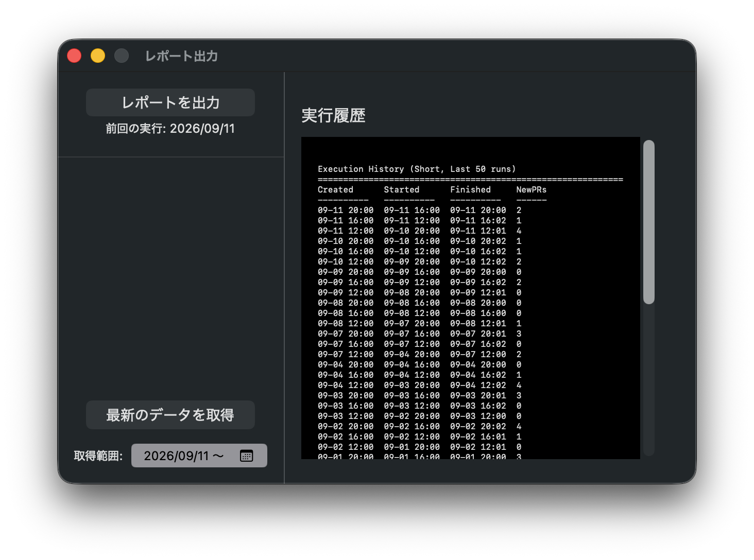Select Finished time 09-09 12:01
Screen dimensions: 754x560
pyautogui.click(x=478, y=292)
